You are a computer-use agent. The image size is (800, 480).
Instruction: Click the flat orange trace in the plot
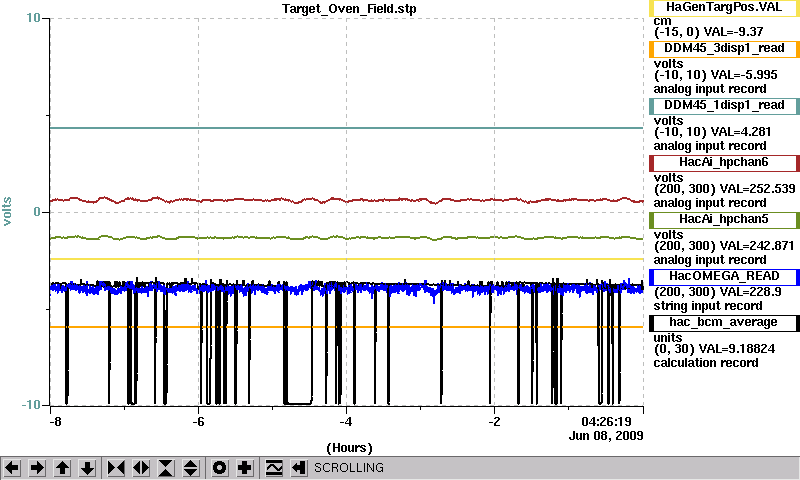(347, 327)
